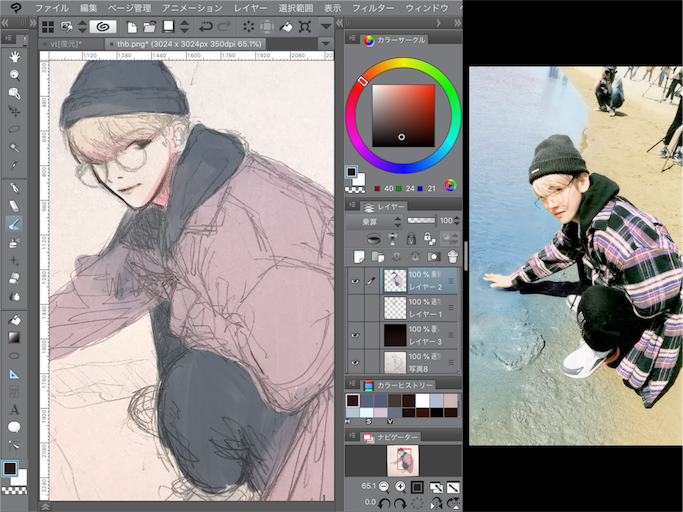
Task: Toggle Lock layer
Action: pos(411,238)
